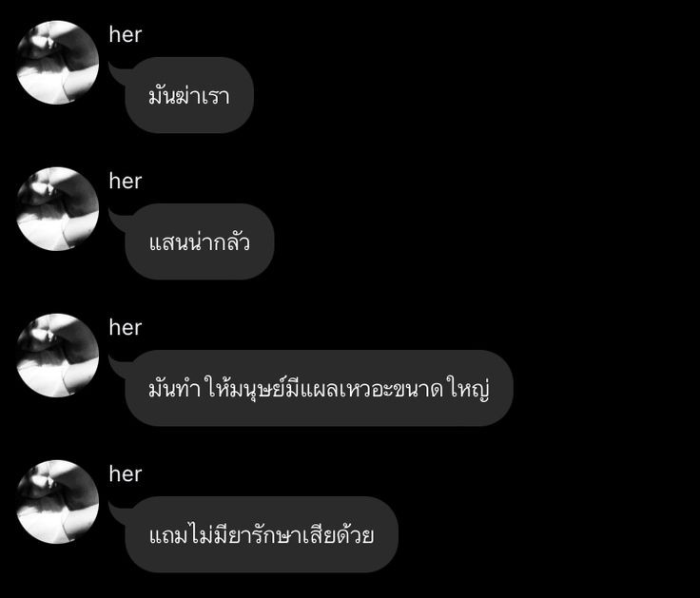Click the 'her' name above 'มันฆ่าเรา'
This screenshot has width=700, height=598.
pyautogui.click(x=125, y=35)
